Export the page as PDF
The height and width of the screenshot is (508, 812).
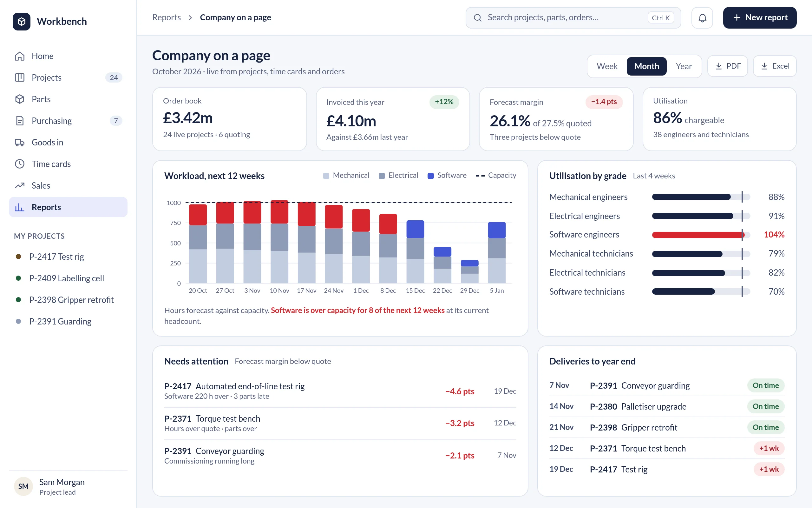[727, 66]
